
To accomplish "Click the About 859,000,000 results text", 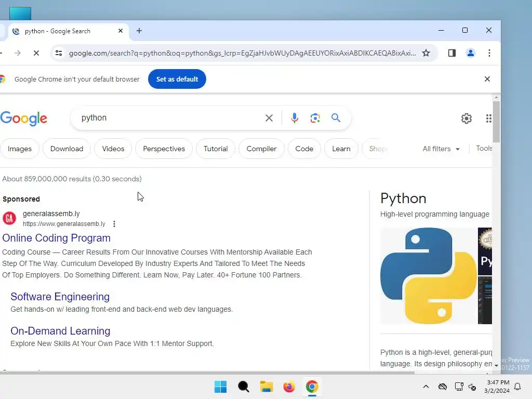I will tap(72, 179).
